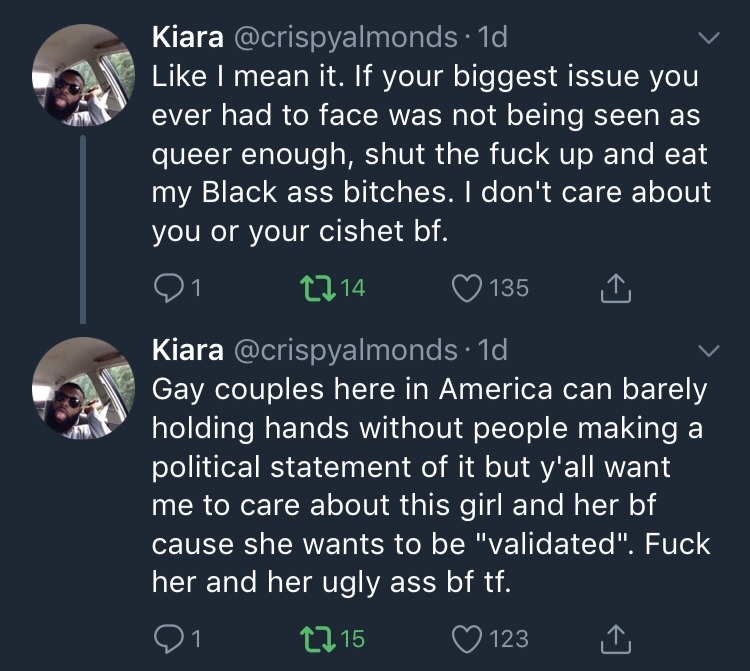Open the first tweet's chevron dropdown menu
750x671 pixels.
pyautogui.click(x=708, y=40)
